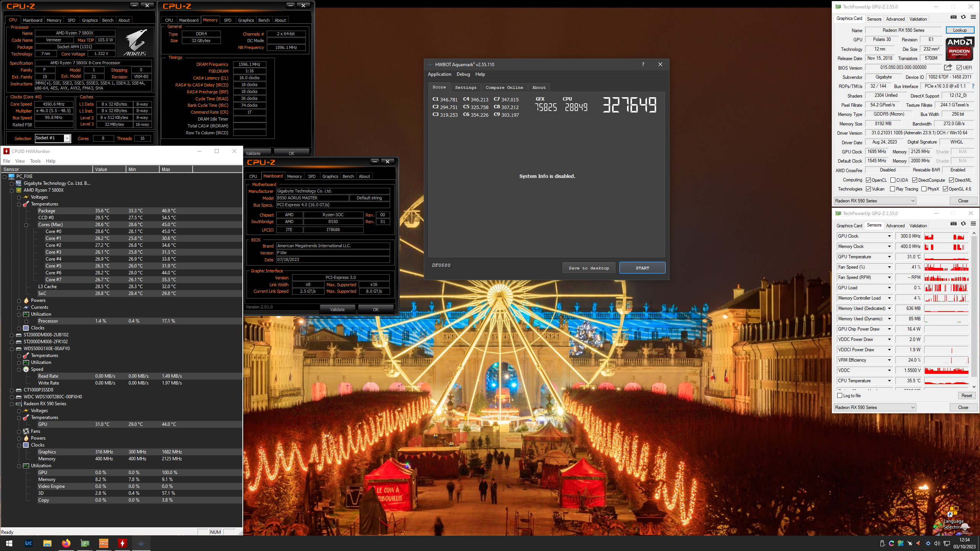Click Bus Interface question mark in GPU-Z
Image resolution: width=980 pixels, height=551 pixels.
coord(973,86)
